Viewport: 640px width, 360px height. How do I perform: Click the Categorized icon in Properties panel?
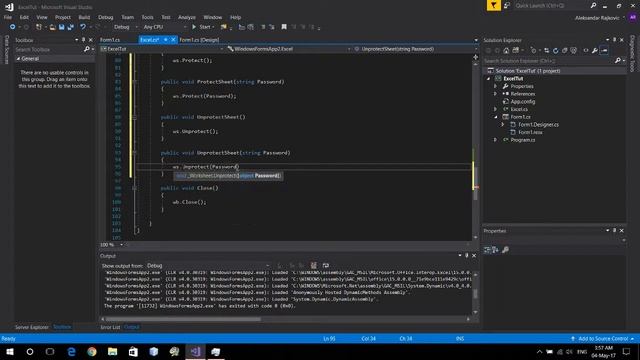(x=487, y=249)
